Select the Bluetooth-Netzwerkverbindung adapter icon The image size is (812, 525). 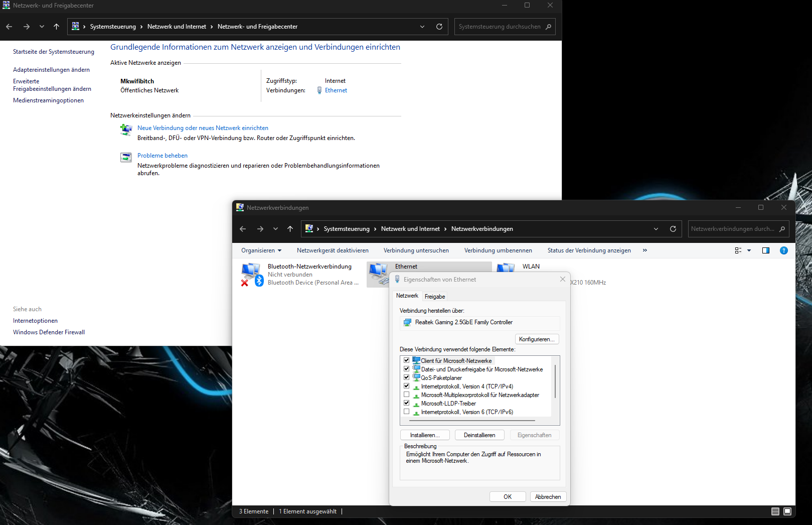tap(252, 275)
